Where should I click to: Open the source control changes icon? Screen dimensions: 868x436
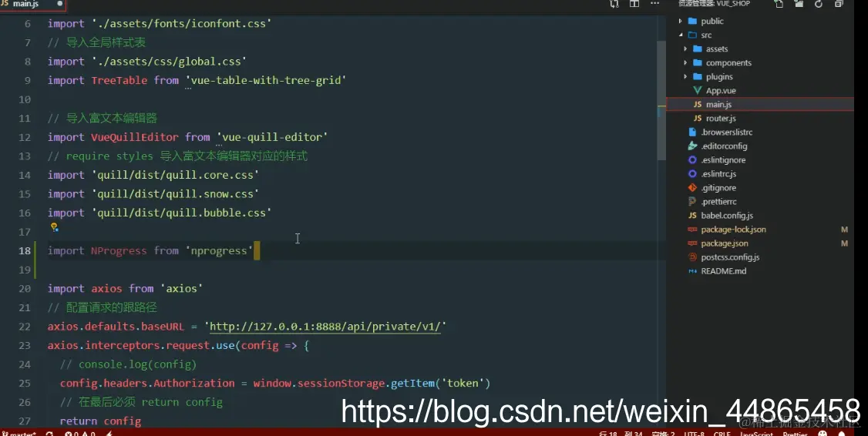coord(614,4)
